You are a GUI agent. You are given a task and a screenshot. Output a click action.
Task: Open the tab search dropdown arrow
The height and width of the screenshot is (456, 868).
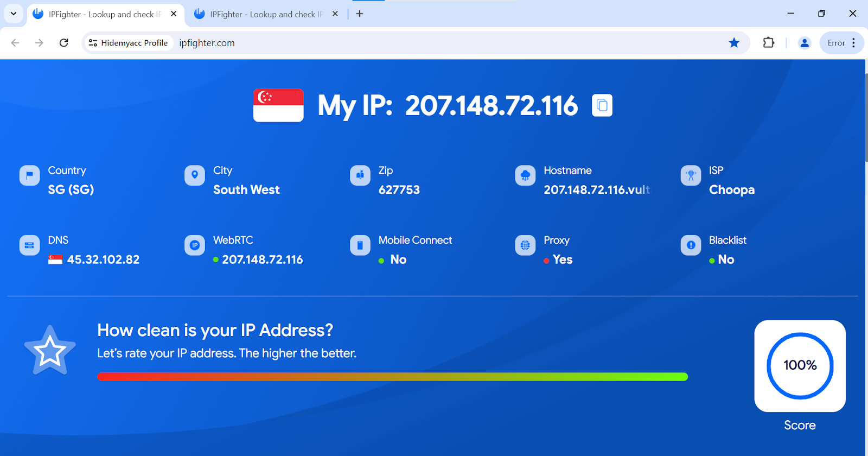coord(14,14)
